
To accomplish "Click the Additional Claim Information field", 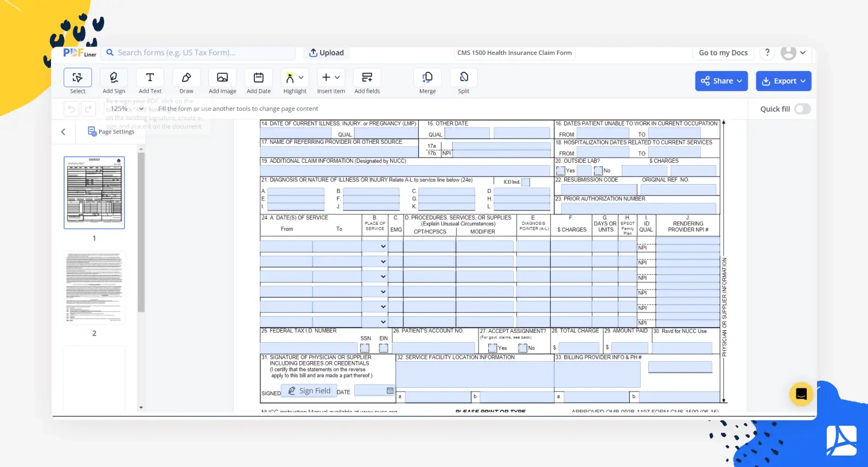I will pos(405,170).
